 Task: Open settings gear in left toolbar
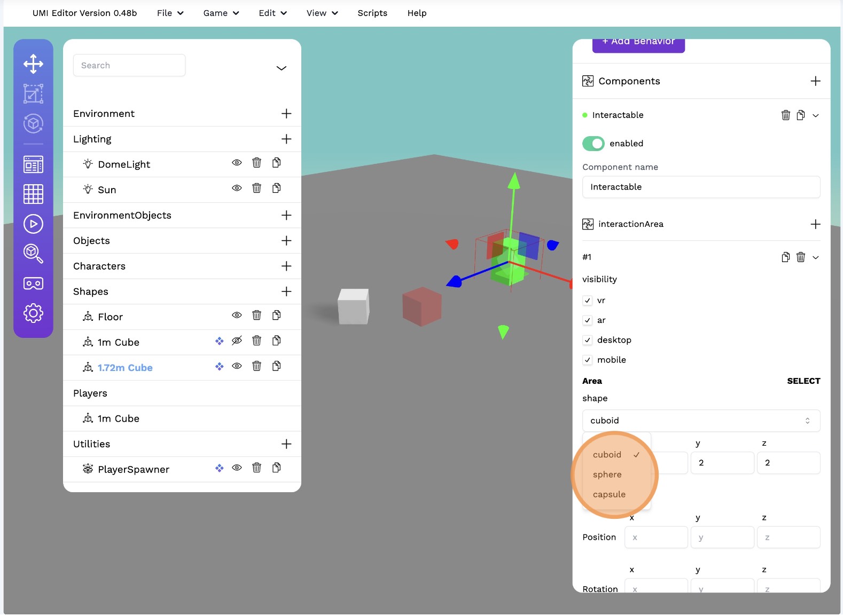[x=33, y=313]
